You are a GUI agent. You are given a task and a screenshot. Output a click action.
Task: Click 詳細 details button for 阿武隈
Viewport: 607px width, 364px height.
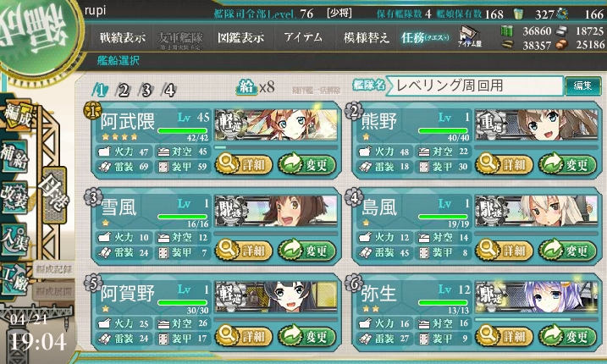click(x=244, y=164)
